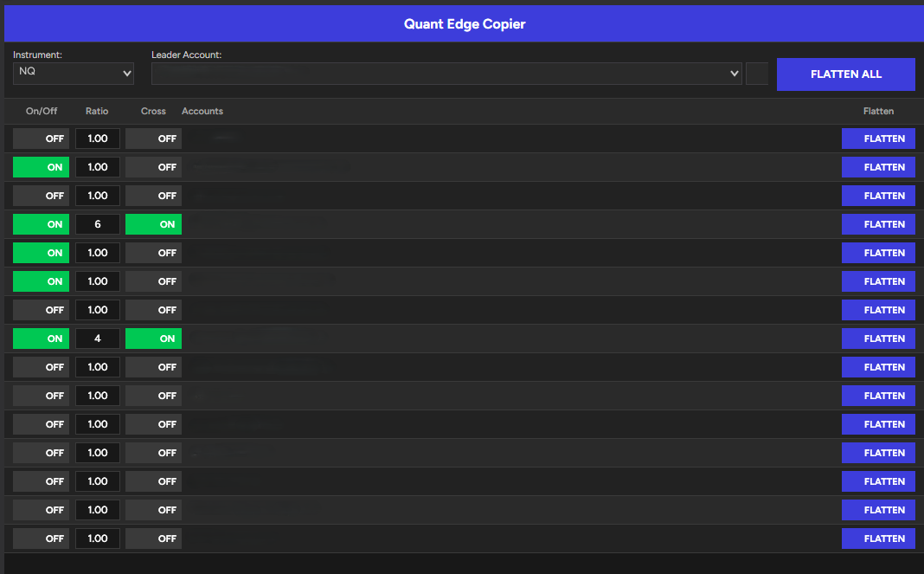Enable the Cross toggle in the last account row
The width and height of the screenshot is (924, 574).
coord(153,539)
